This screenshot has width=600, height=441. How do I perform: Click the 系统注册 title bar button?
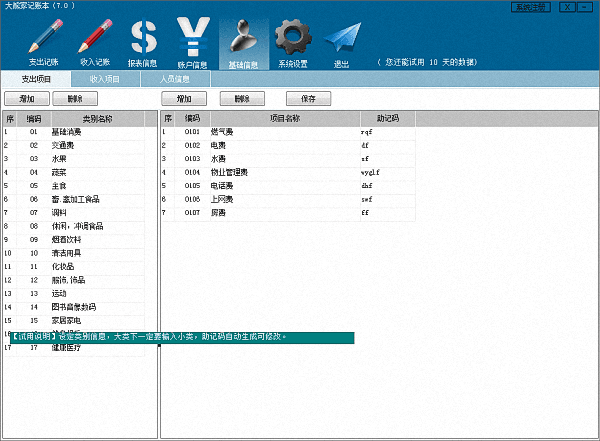531,7
